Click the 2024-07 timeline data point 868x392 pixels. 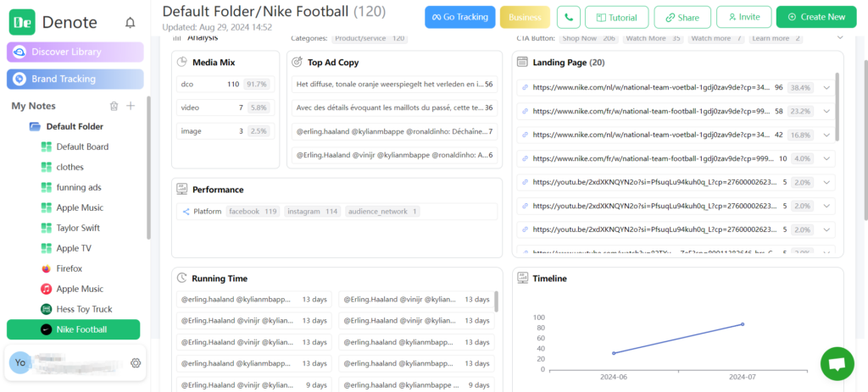tap(743, 324)
